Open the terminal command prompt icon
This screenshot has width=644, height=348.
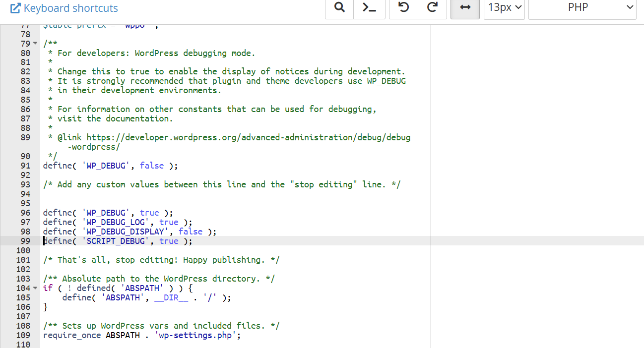(370, 8)
